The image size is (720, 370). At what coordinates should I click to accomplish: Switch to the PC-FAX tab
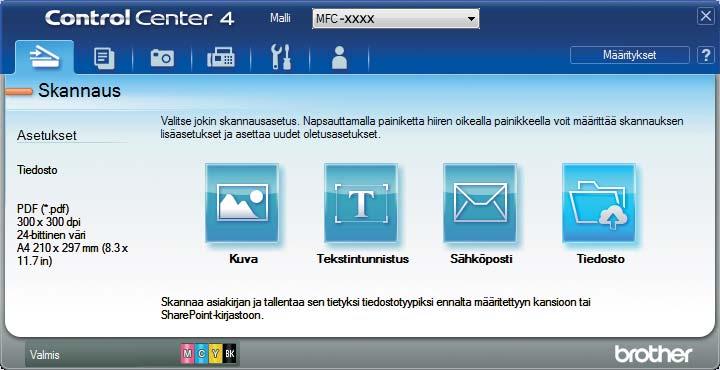pos(221,59)
